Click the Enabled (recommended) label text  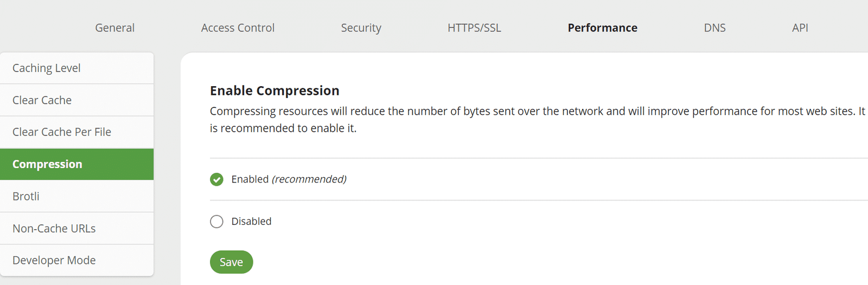289,179
